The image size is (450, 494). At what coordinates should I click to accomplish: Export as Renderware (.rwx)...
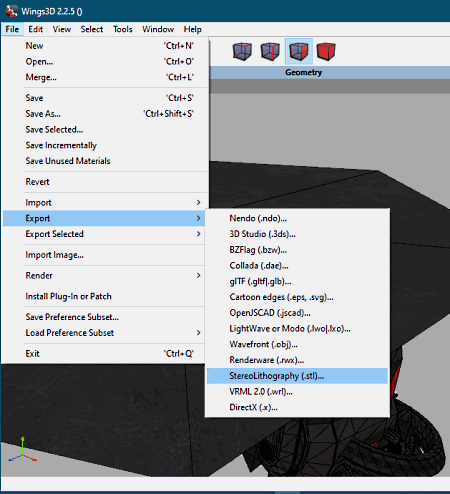[297, 360]
